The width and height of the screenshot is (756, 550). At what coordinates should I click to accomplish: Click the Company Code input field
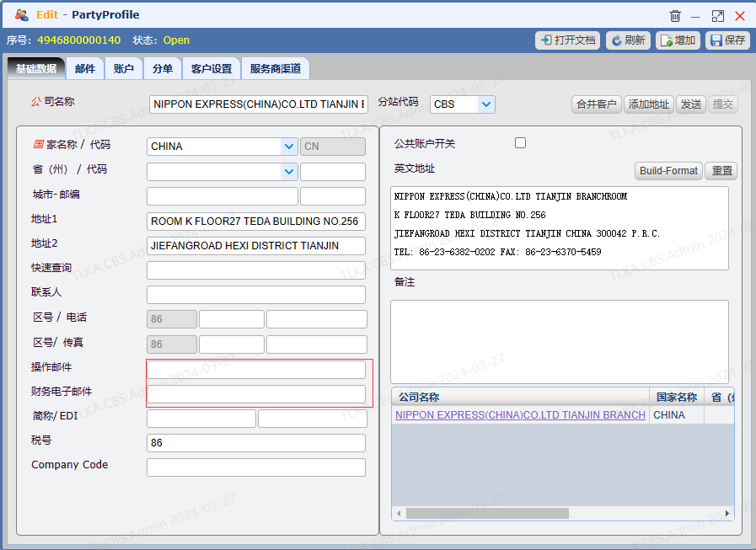pyautogui.click(x=256, y=467)
